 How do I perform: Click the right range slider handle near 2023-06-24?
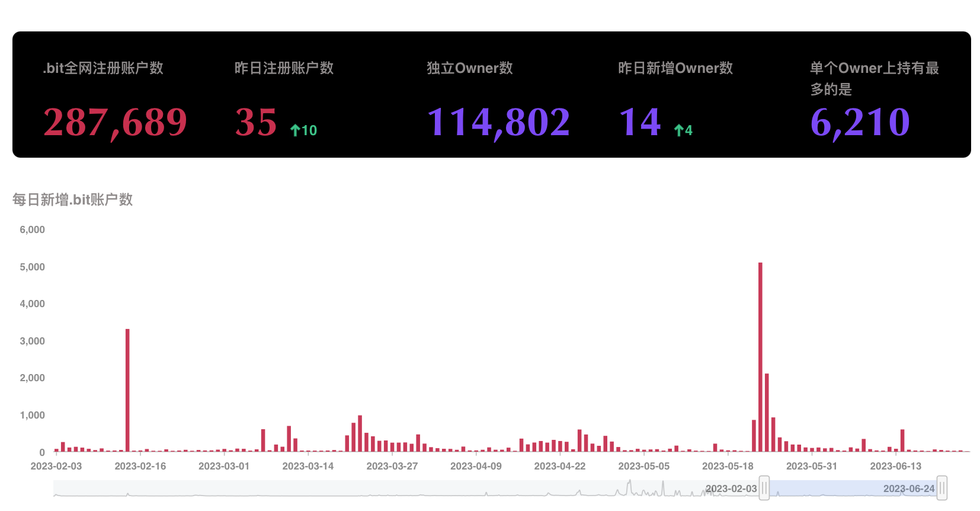pos(941,488)
